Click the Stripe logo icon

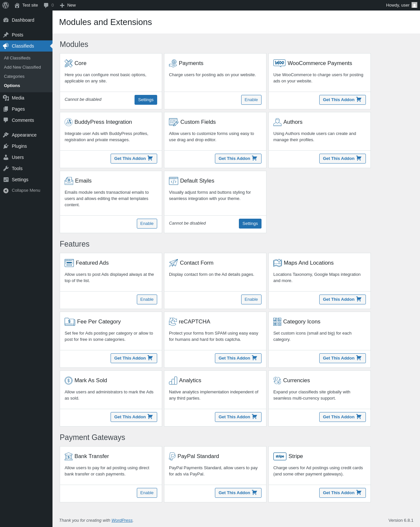tap(280, 456)
